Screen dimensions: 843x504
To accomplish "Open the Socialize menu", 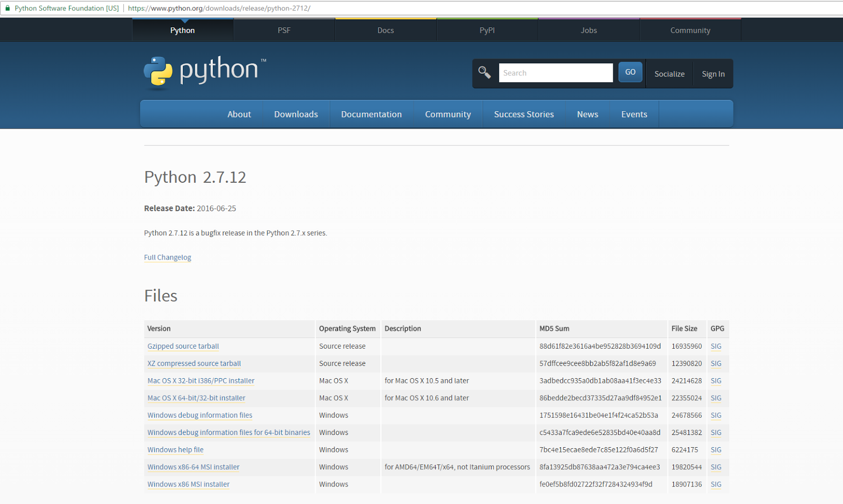I will 670,74.
